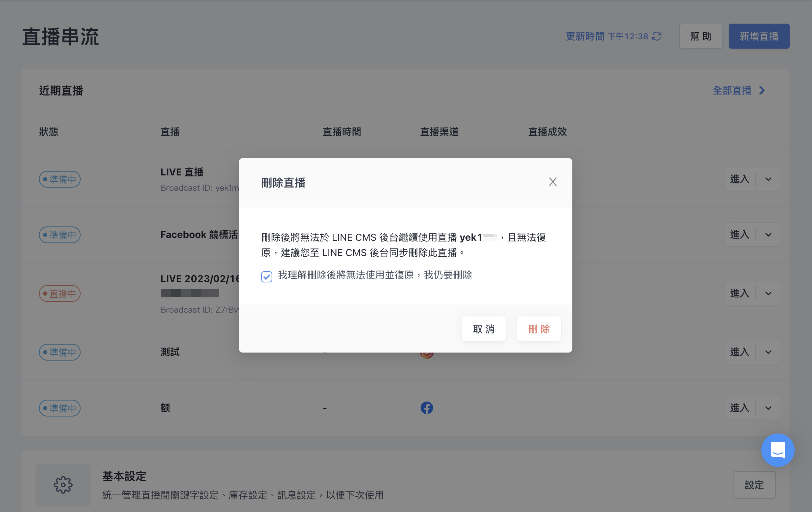This screenshot has height=512, width=812.
Task: Click the 準備中 status badge of LIVE 直播
Action: click(x=60, y=179)
